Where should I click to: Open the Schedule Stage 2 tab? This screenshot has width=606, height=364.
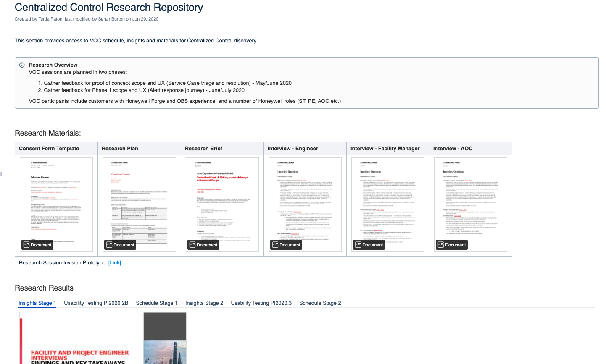tap(320, 303)
